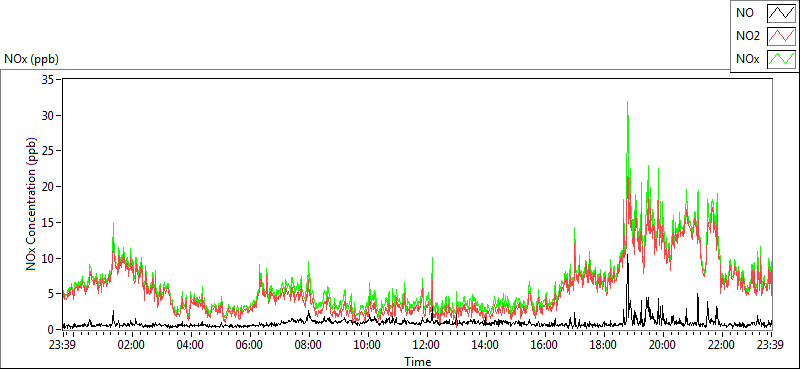Click the 15 y-axis scale value
This screenshot has width=800, height=369.
[48, 223]
